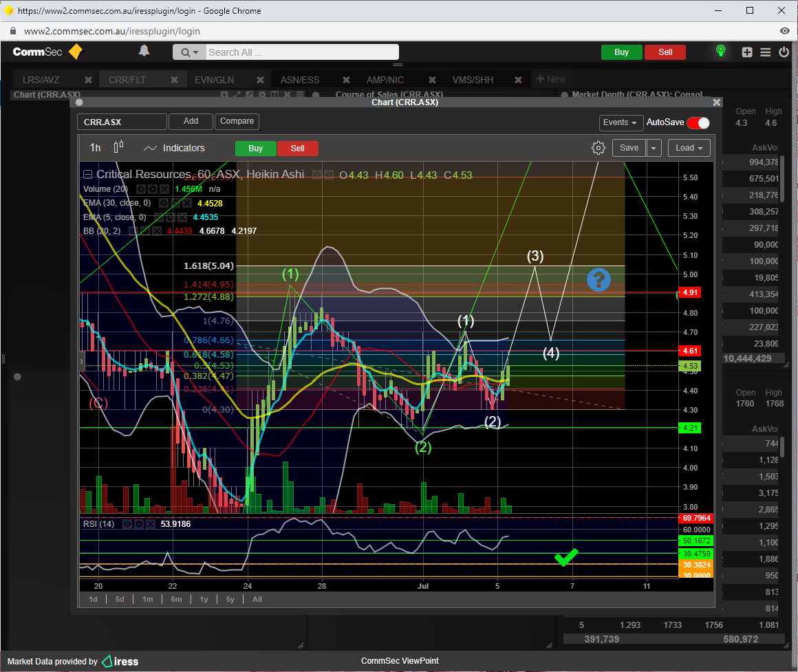The height and width of the screenshot is (672, 798).
Task: Click the green lightbulb streaming icon
Action: [x=720, y=51]
